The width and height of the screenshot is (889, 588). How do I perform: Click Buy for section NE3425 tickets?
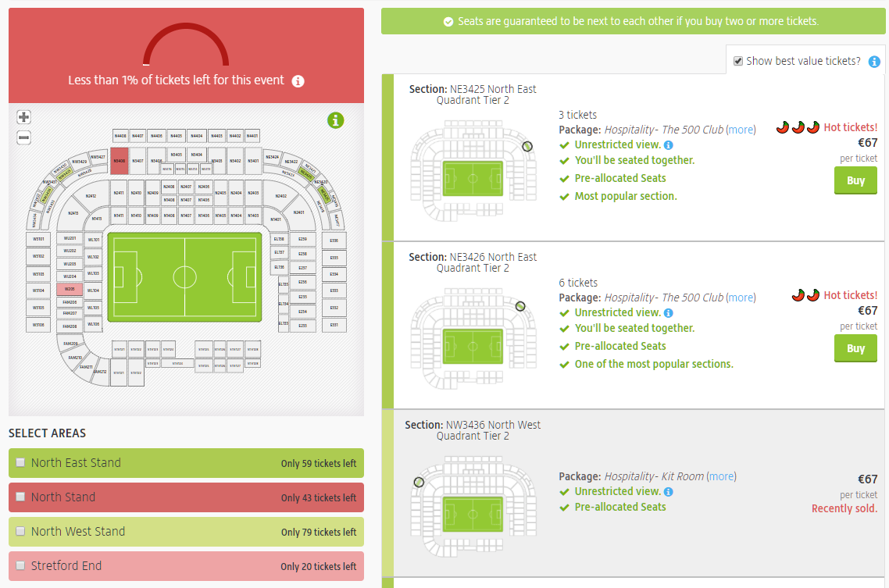coord(855,180)
